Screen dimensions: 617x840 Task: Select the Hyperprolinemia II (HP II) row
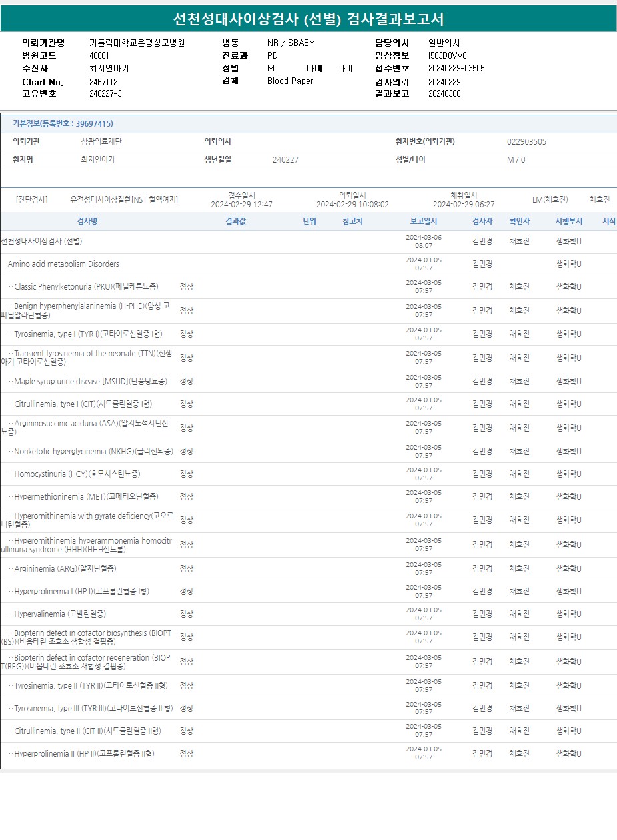point(83,754)
